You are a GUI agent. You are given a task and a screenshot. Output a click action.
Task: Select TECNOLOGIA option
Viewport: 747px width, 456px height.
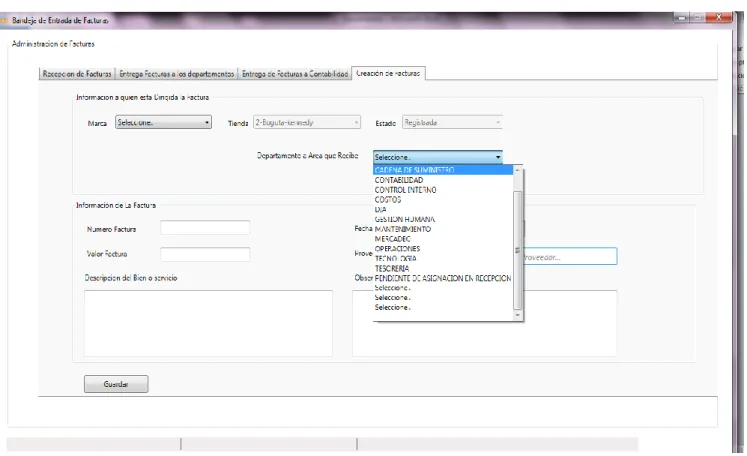(443, 258)
